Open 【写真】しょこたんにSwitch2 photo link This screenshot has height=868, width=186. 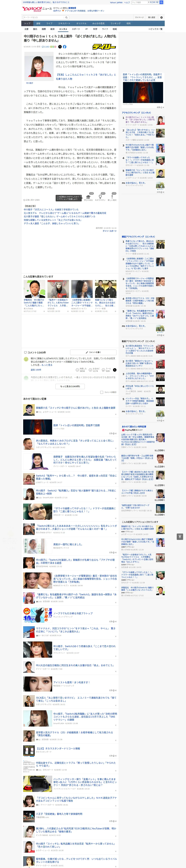click(86, 77)
